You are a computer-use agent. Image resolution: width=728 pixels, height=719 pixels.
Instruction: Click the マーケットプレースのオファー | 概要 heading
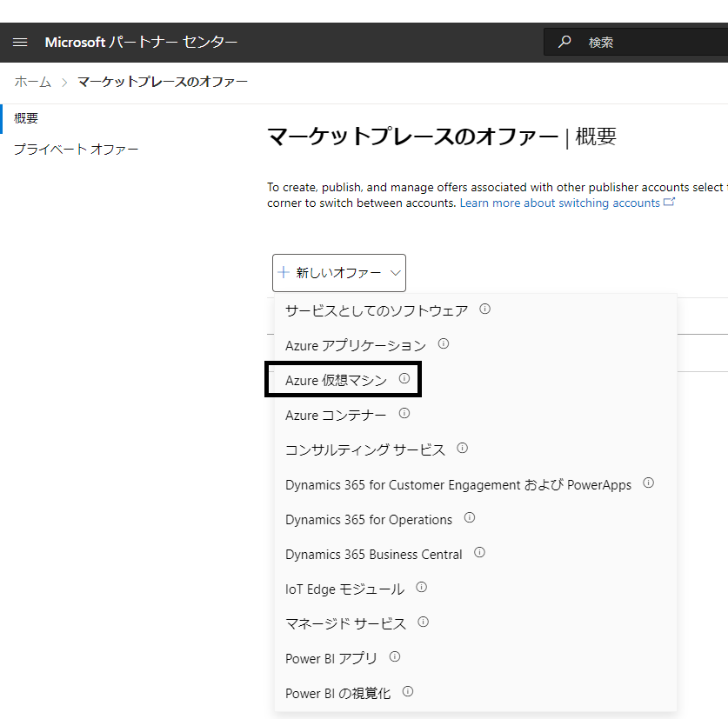click(x=442, y=136)
